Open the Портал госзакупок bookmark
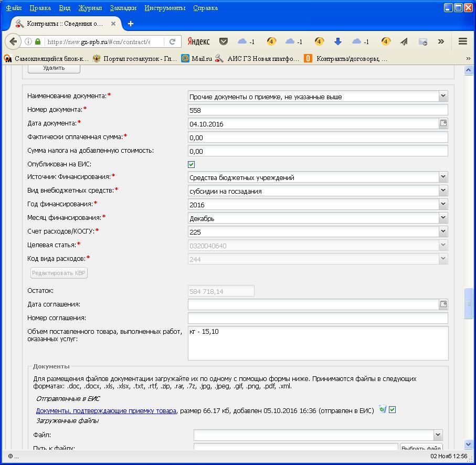Viewport: 476px width, 465px height. pyautogui.click(x=135, y=59)
